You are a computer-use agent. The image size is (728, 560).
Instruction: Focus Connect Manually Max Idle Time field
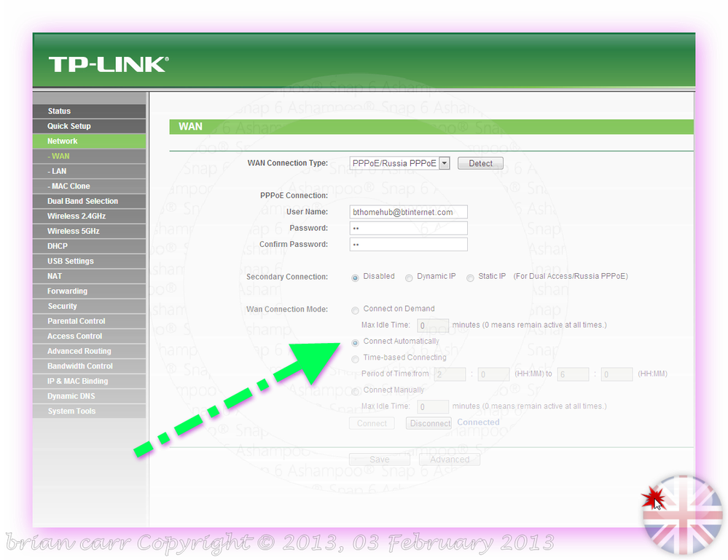coord(433,407)
